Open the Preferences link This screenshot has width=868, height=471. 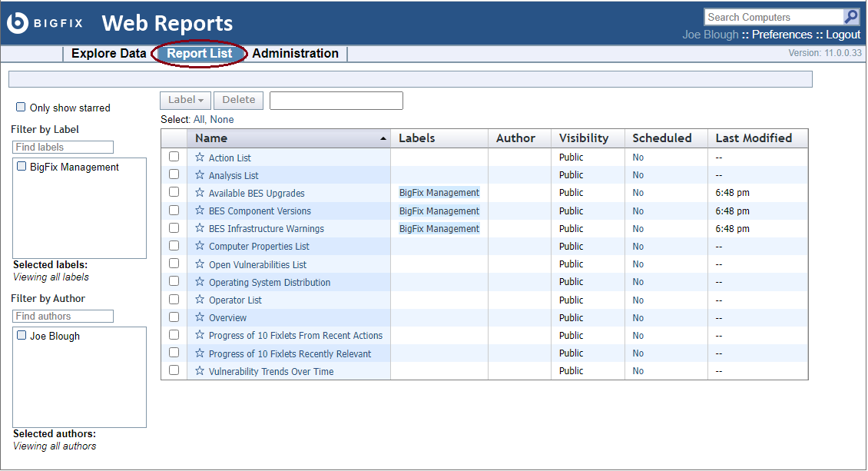pos(782,35)
